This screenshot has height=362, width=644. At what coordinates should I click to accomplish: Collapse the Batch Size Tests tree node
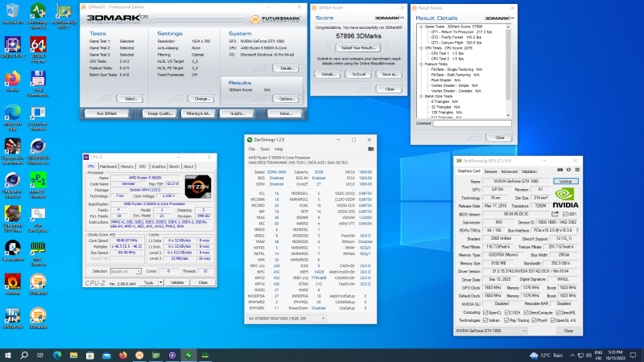[421, 96]
